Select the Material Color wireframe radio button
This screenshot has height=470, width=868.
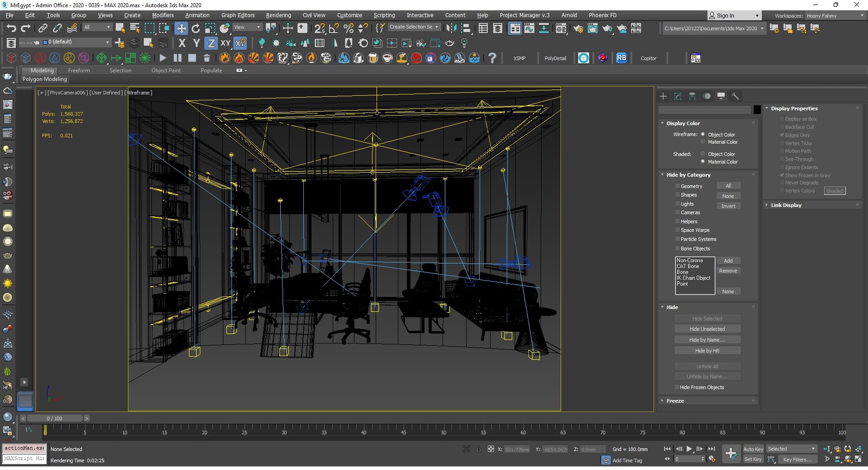pyautogui.click(x=703, y=142)
